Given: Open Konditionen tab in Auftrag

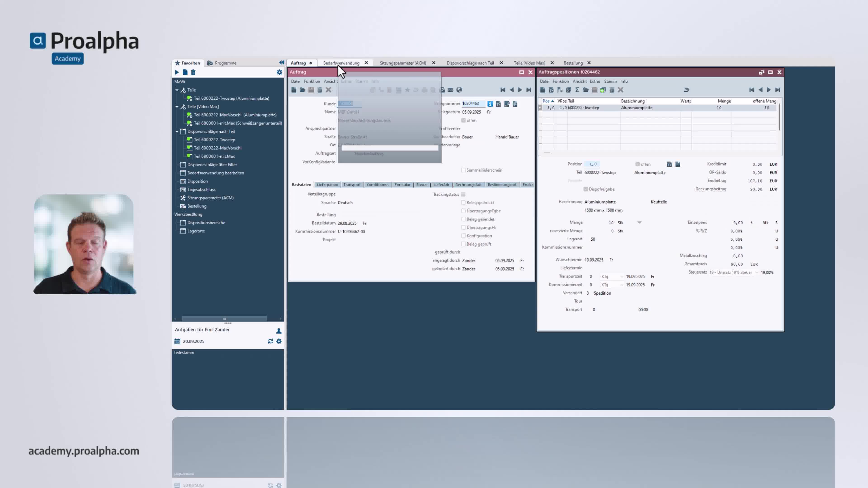Looking at the screenshot, I should (x=377, y=185).
